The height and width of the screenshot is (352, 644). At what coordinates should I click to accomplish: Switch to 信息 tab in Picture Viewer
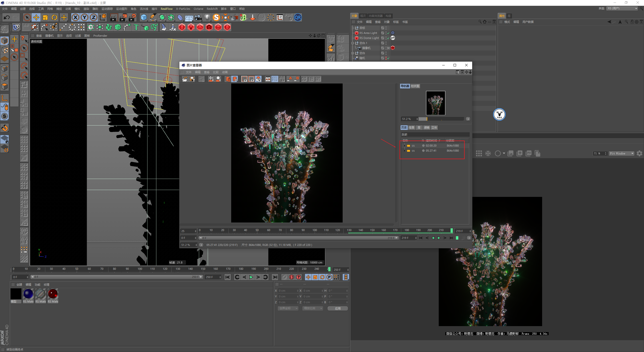412,128
